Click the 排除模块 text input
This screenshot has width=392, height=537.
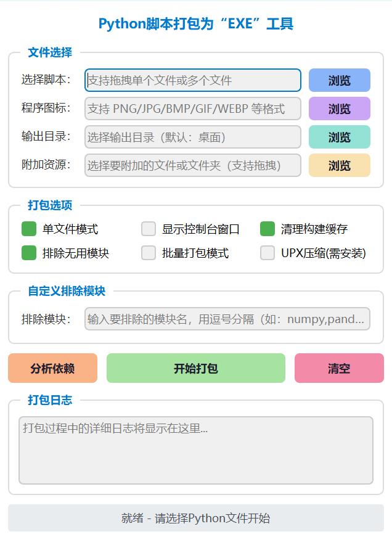227,319
